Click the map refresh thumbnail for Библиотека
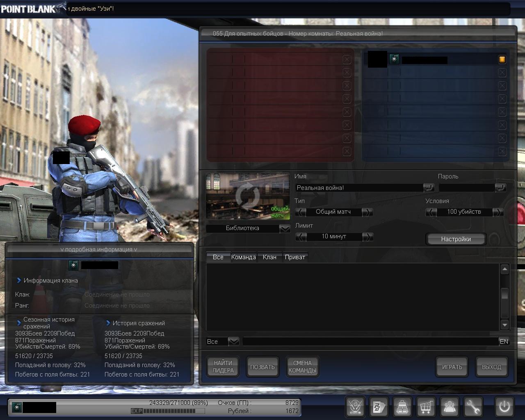 click(247, 196)
